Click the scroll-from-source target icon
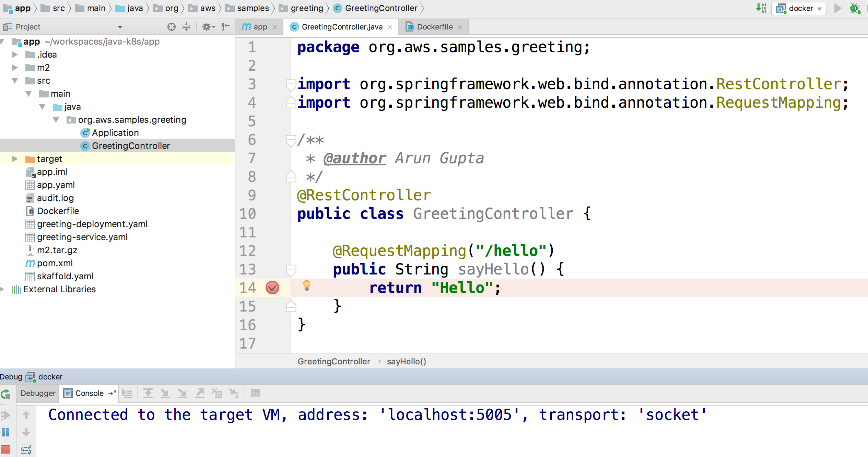The height and width of the screenshot is (457, 868). pos(172,27)
